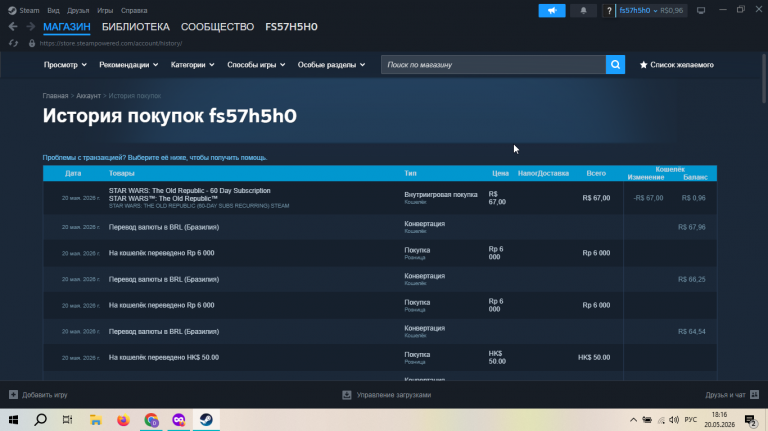Screen dimensions: 768x431
Task: Click the magnifier search button in the store
Action: [615, 65]
